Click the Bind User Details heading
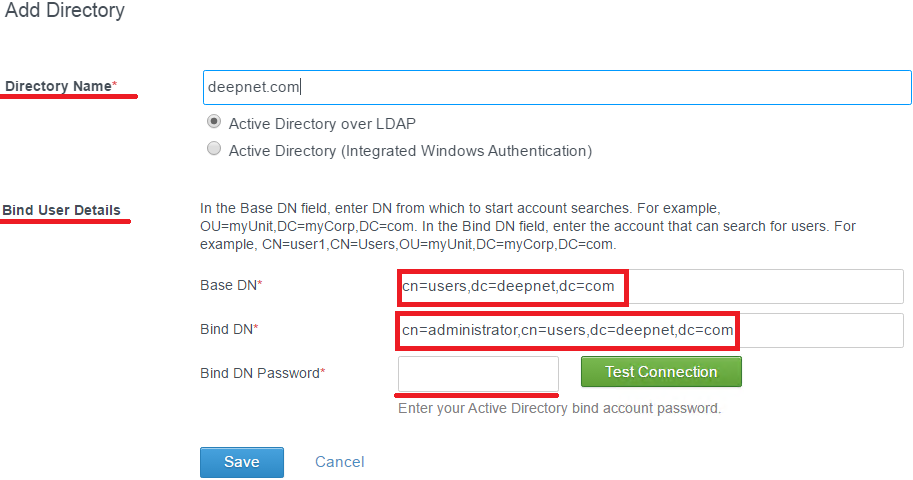Screen dimensions: 913x480 (x=61, y=210)
